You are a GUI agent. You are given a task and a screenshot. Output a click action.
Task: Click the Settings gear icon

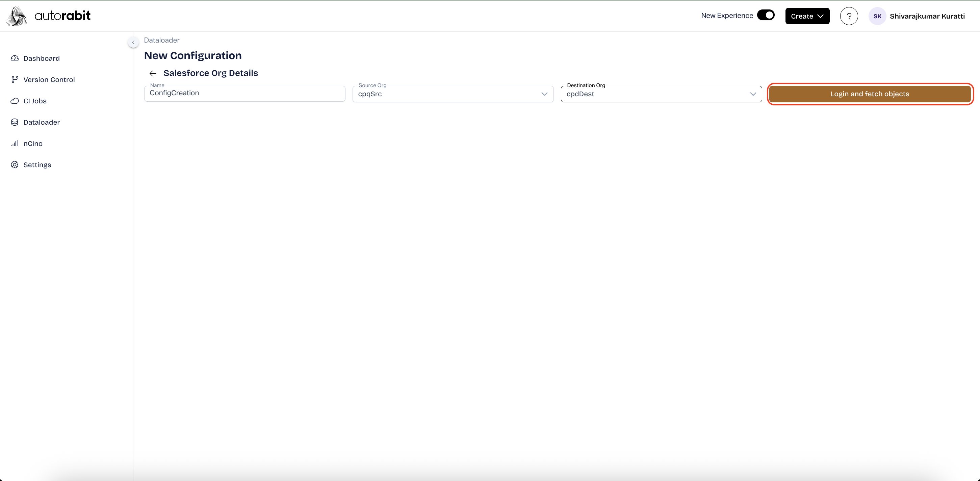click(x=15, y=165)
